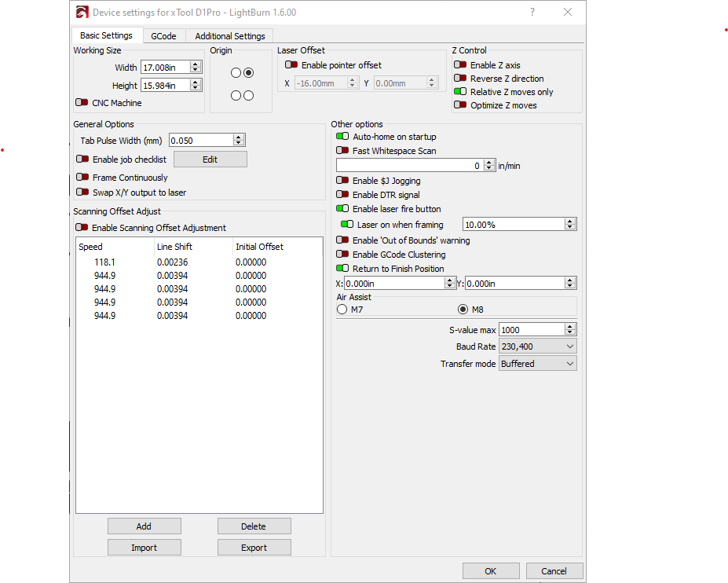Click Edit next to Enable job checklist
Screen dimensions: 728x583
(x=210, y=159)
